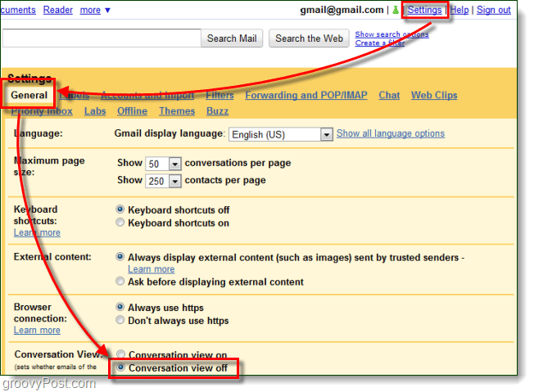
Task: Select Conversation view off radio button
Action: (120, 367)
